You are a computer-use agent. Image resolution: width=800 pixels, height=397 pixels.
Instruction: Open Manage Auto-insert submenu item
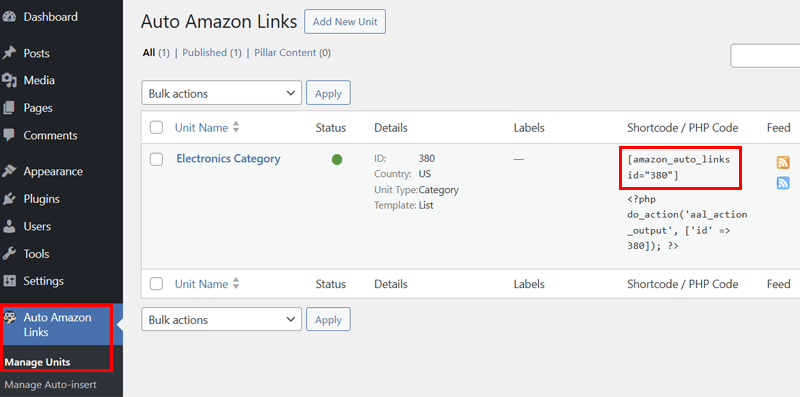pos(51,385)
